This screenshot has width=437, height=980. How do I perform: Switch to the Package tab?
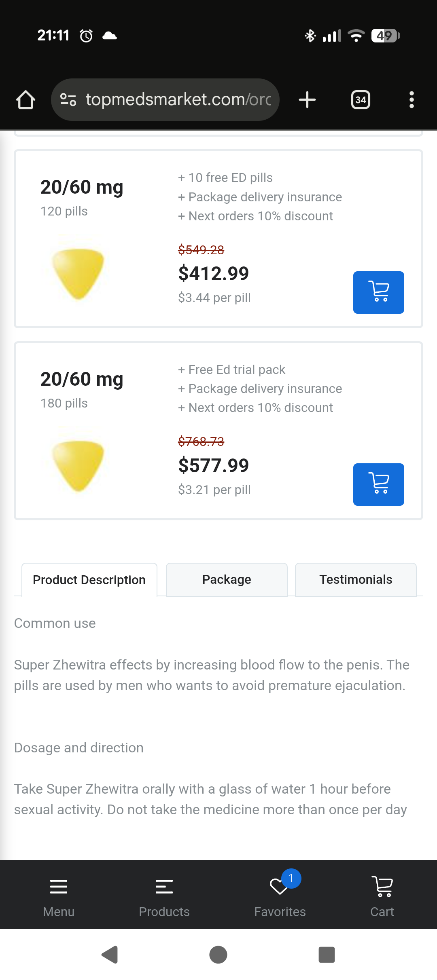tap(227, 580)
